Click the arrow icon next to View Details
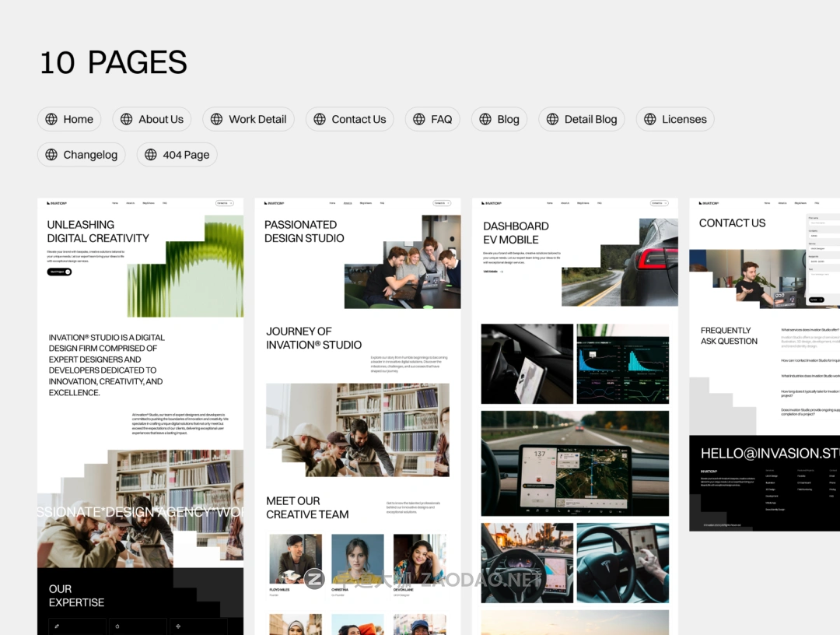The width and height of the screenshot is (840, 635). tap(502, 272)
